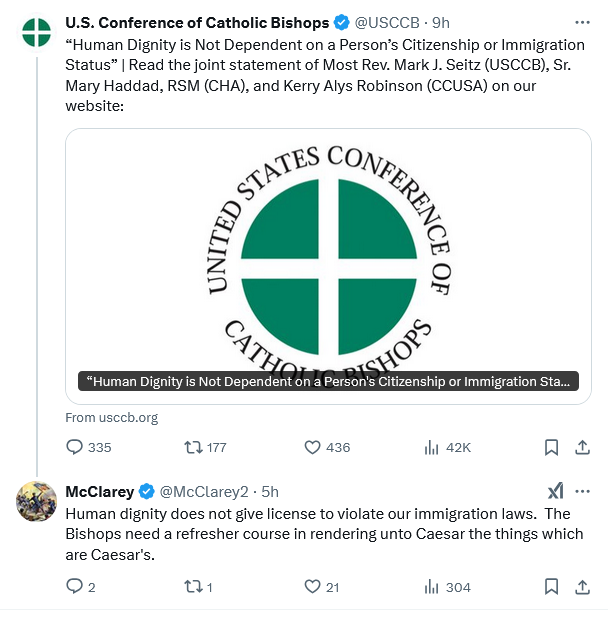
Task: Open more options on USCCB post
Action: pos(581,22)
